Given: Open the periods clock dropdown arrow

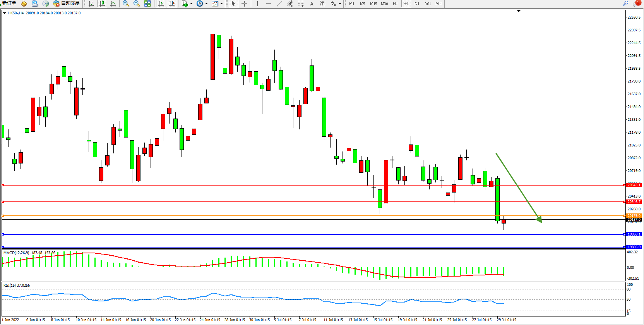Looking at the screenshot, I should 206,3.
